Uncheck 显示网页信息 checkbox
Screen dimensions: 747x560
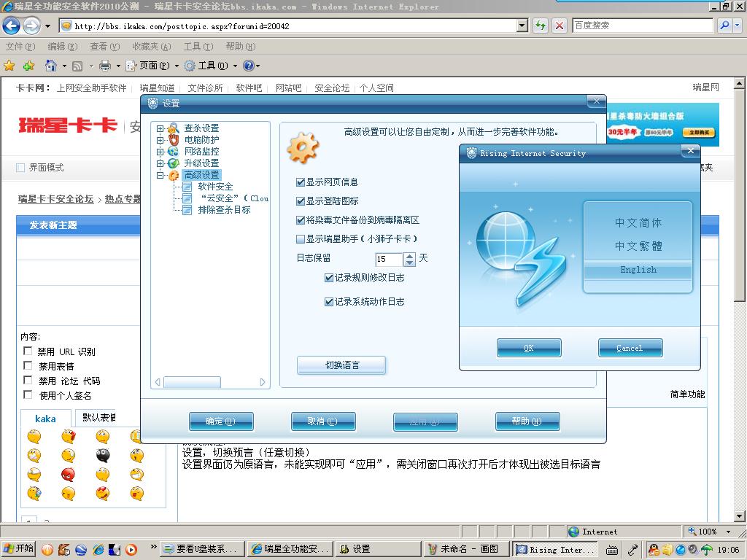[301, 182]
